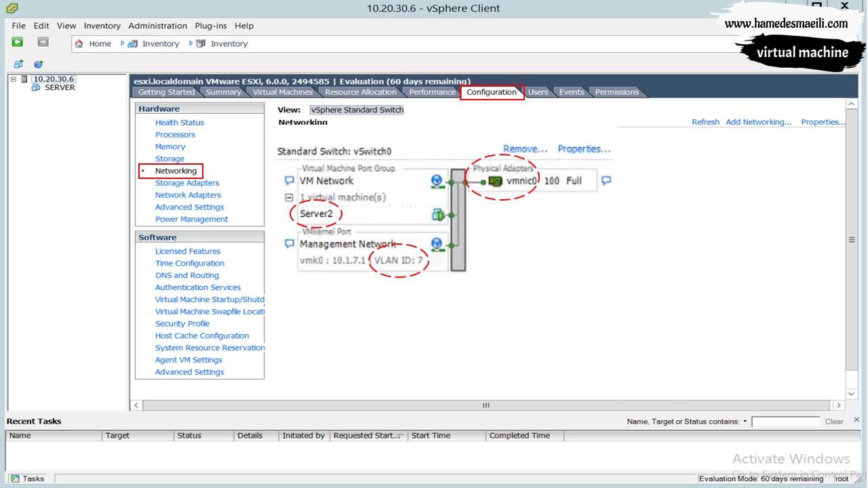This screenshot has width=868, height=488.
Task: Click the speech bubble icon next to vmnic0
Action: pyautogui.click(x=606, y=180)
